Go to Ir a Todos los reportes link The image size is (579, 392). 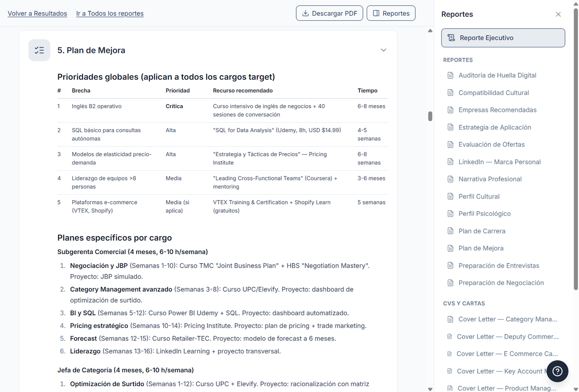pos(110,14)
